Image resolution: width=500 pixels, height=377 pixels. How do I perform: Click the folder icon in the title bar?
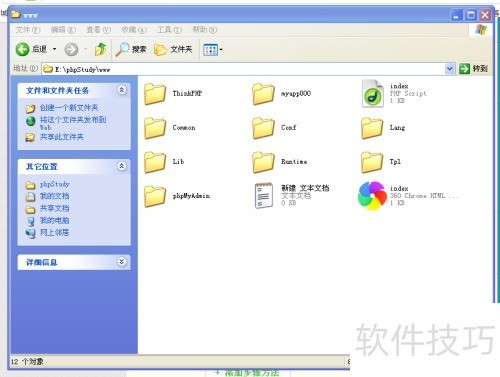[15, 15]
